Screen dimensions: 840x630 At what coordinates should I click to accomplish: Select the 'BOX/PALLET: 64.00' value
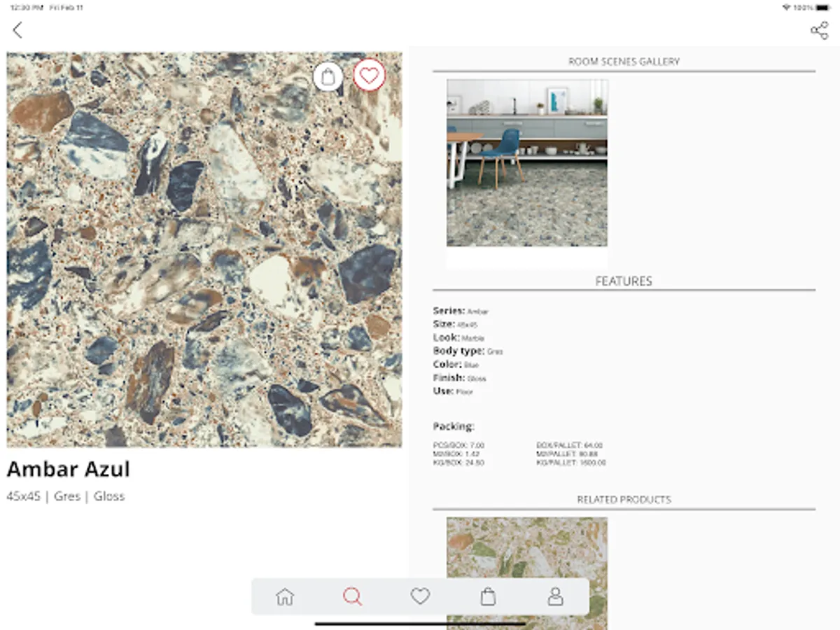click(569, 445)
